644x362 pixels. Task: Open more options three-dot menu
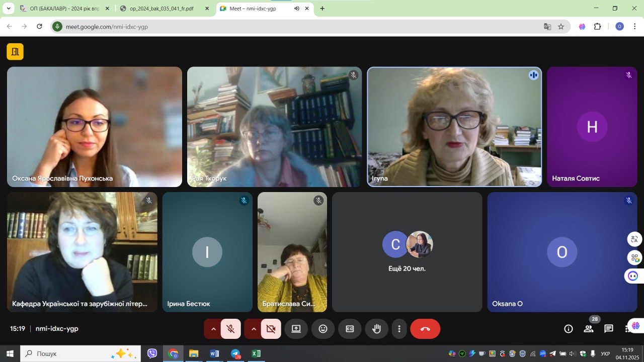point(399,329)
